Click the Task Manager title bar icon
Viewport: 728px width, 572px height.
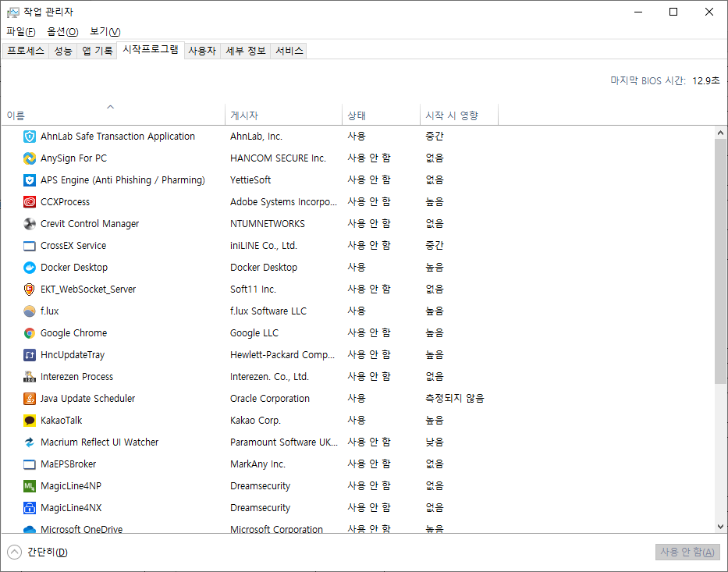(x=13, y=12)
